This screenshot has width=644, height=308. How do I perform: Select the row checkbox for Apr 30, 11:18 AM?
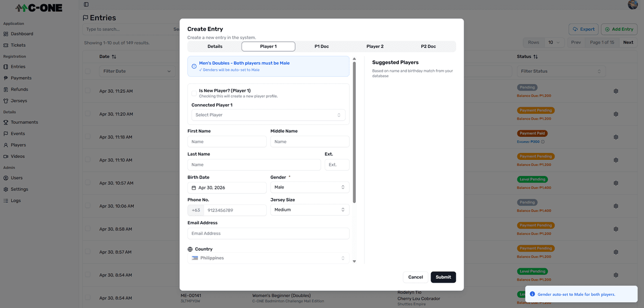87,137
